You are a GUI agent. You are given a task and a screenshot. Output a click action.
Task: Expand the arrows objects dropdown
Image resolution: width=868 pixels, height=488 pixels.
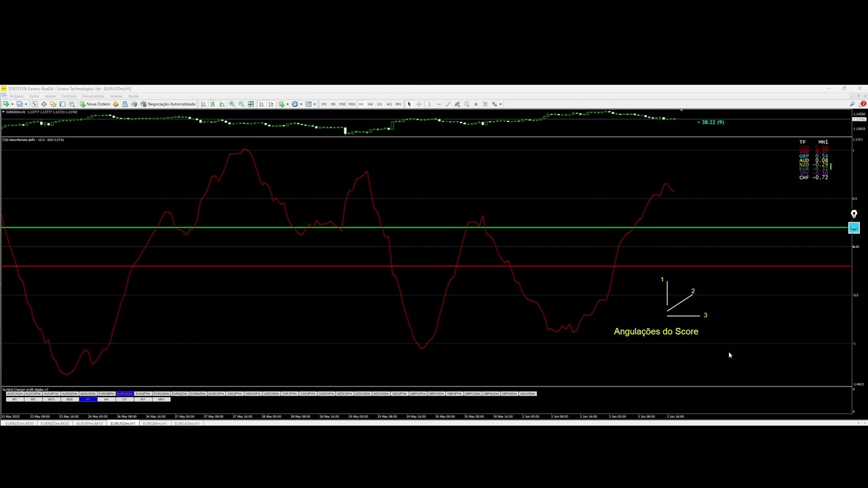pos(500,104)
